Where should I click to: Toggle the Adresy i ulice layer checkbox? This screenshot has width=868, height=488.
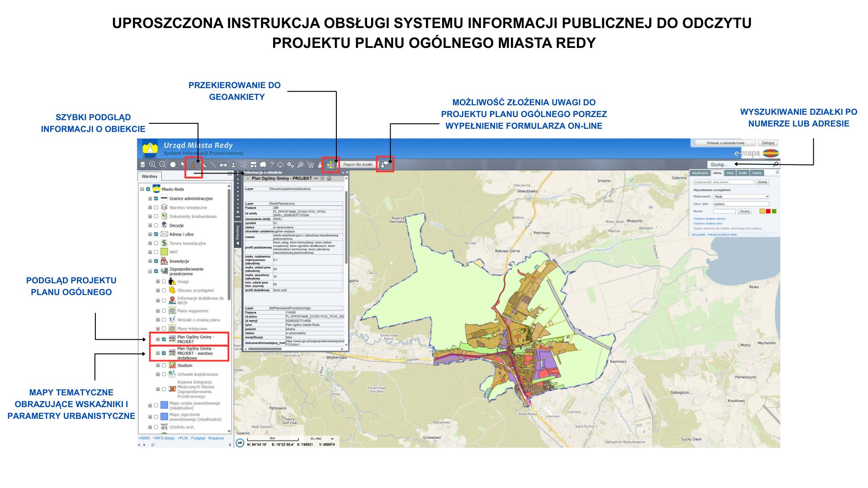coord(156,234)
